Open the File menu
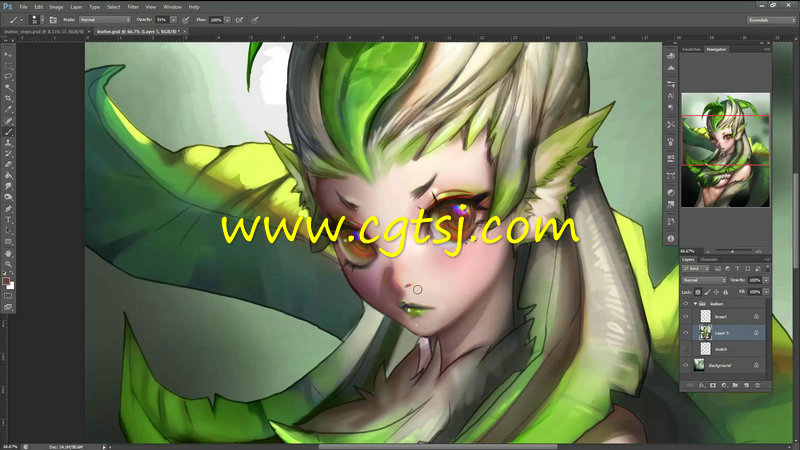Screen dimensions: 800x450 pos(23,7)
